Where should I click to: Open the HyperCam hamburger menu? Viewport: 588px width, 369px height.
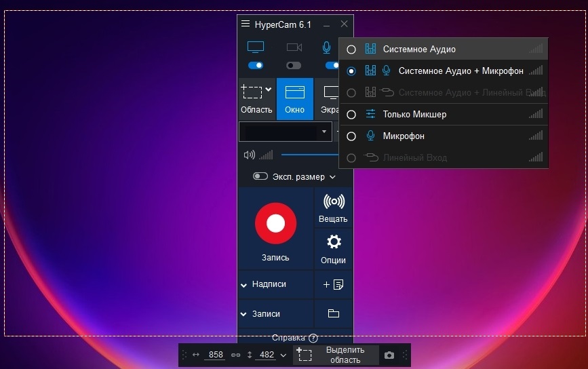(x=246, y=24)
